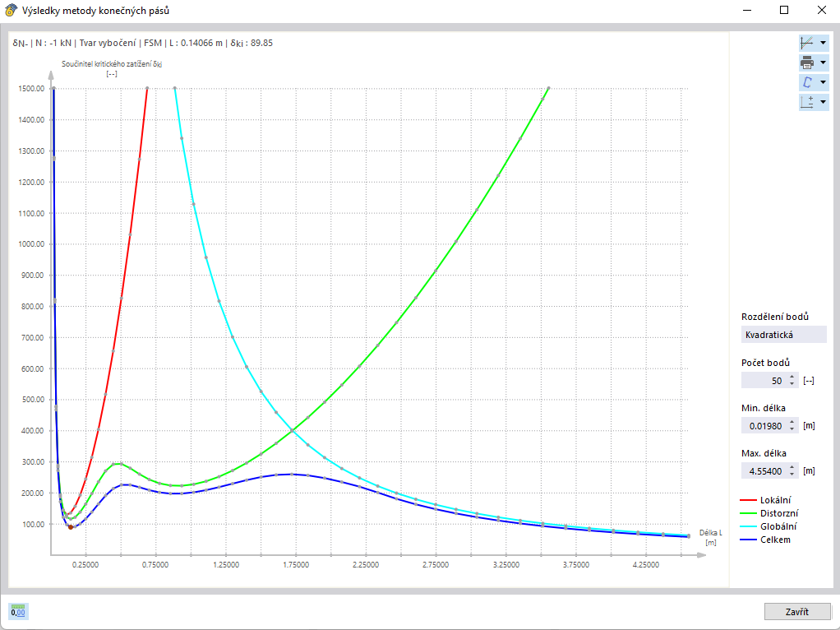840x630 pixels.
Task: Increase Max. délka with up arrow
Action: (x=792, y=467)
